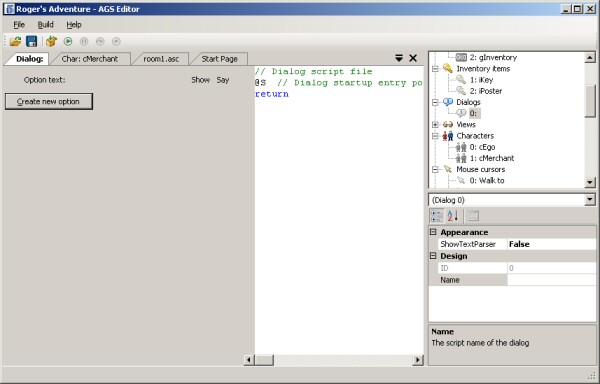The width and height of the screenshot is (600, 384).
Task: Maximize the AGS Editor window
Action: click(x=577, y=9)
